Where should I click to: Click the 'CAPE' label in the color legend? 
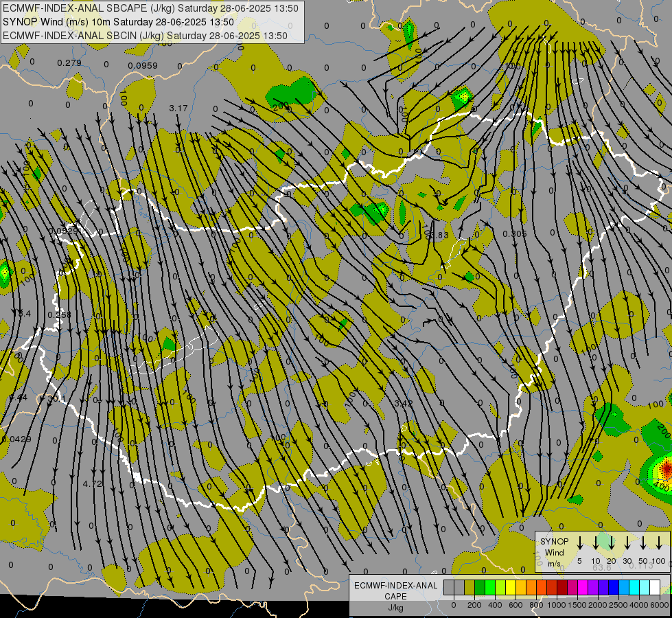click(x=395, y=597)
